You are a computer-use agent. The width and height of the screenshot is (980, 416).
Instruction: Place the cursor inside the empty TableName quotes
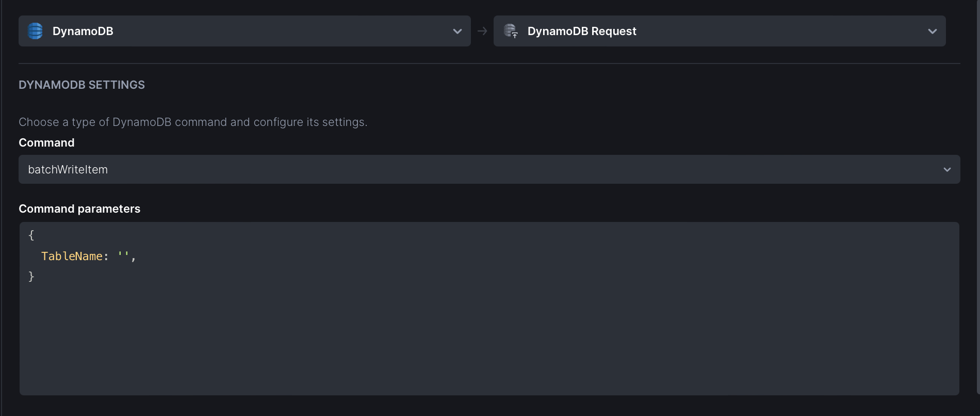[x=123, y=255]
